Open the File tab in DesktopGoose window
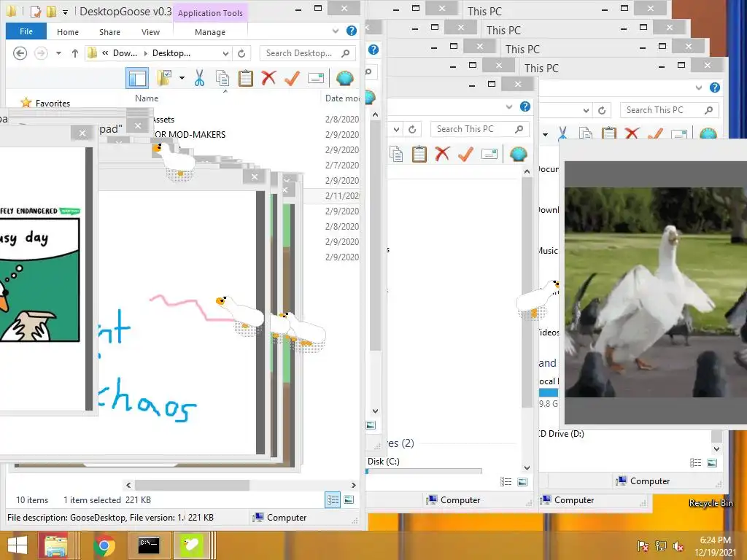747x560 pixels. click(26, 31)
